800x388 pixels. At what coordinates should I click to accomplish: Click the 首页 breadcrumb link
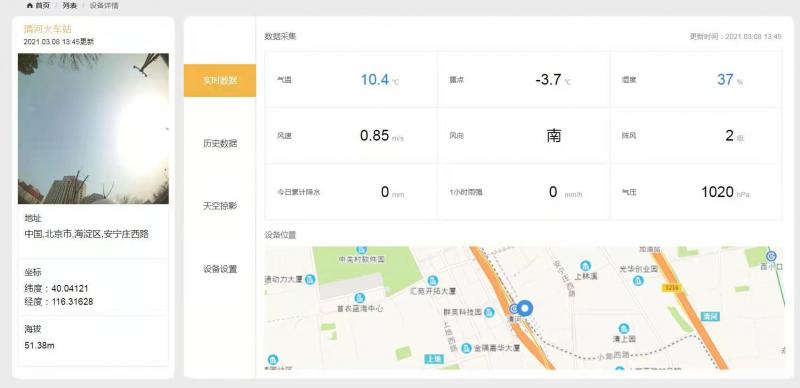pos(43,6)
